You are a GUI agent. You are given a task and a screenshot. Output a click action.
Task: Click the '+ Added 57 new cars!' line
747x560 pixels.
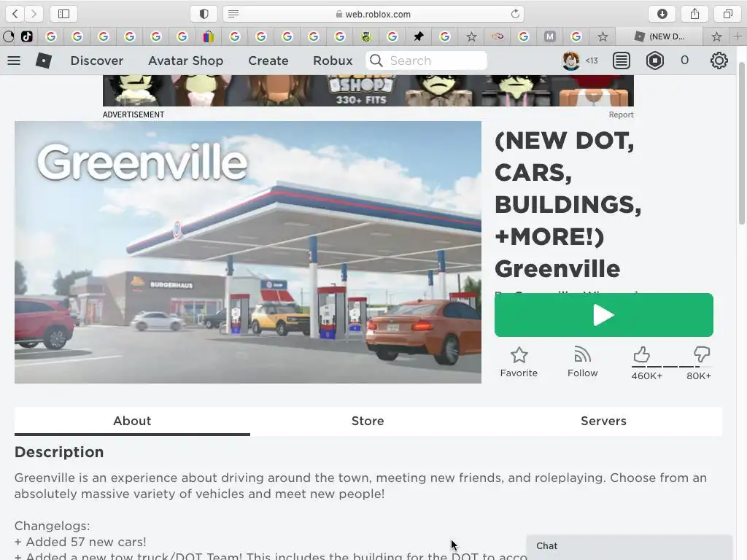(x=80, y=542)
